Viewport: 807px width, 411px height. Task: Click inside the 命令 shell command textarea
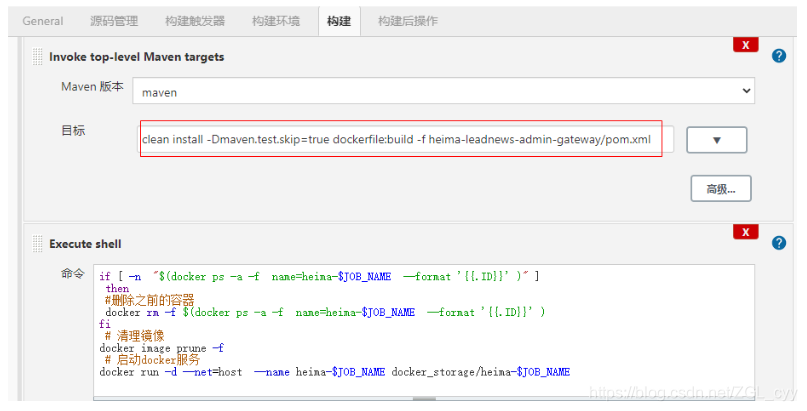coord(424,331)
